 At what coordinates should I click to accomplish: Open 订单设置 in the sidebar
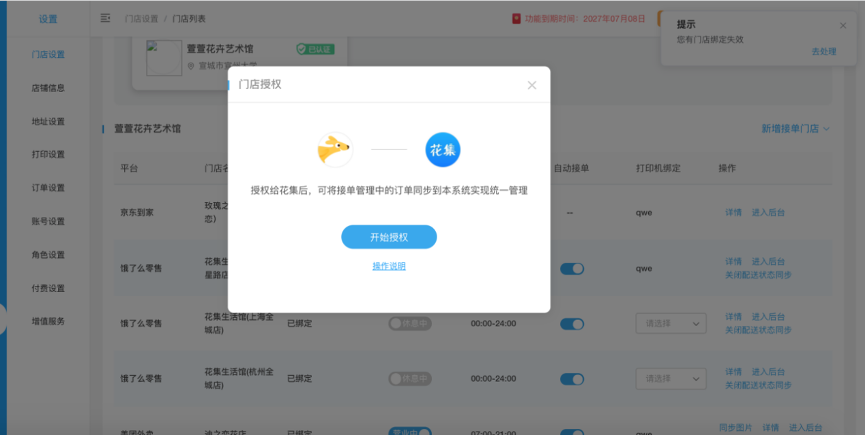point(48,188)
